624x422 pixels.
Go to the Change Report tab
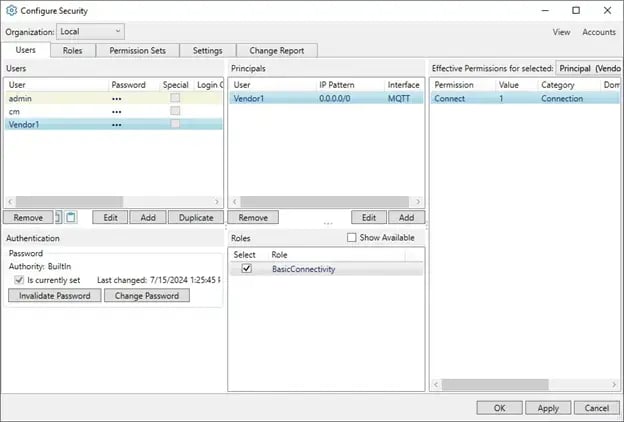277,50
